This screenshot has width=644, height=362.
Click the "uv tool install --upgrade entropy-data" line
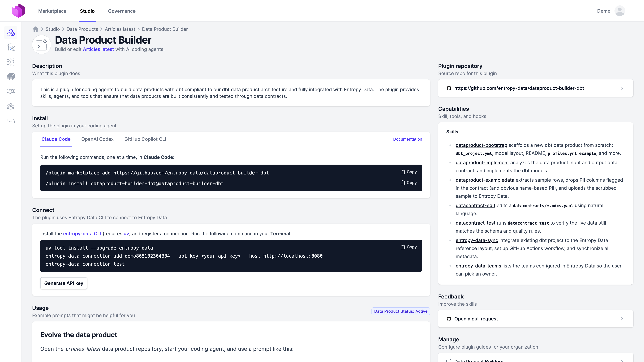click(x=99, y=248)
